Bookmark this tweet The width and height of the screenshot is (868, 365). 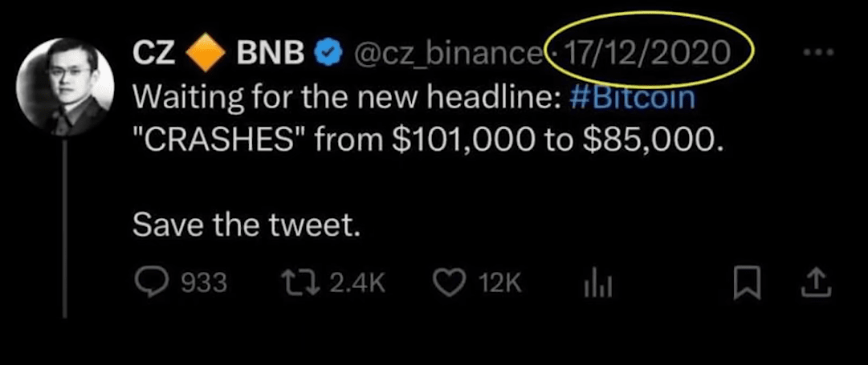click(x=746, y=282)
